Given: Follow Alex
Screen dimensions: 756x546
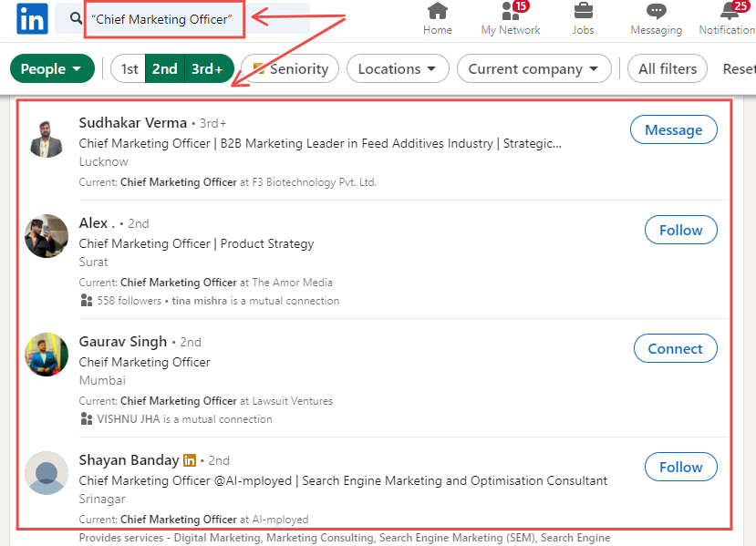Looking at the screenshot, I should (681, 230).
